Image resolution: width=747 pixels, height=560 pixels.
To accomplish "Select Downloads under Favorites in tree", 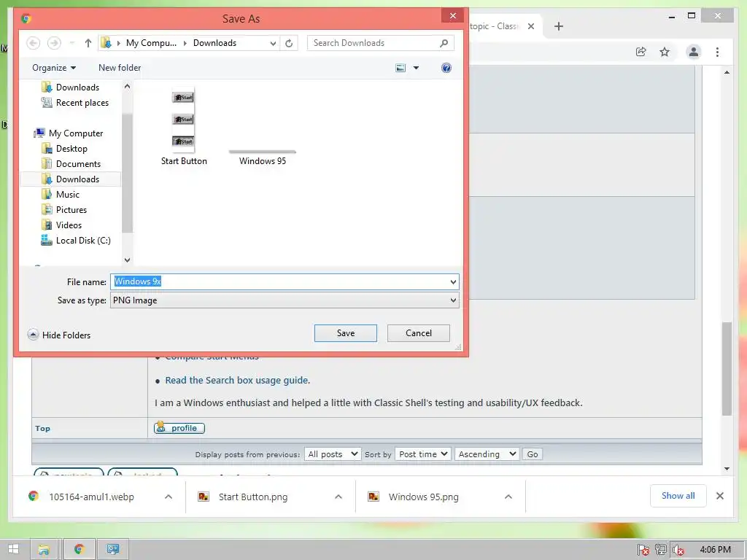I will [x=71, y=87].
